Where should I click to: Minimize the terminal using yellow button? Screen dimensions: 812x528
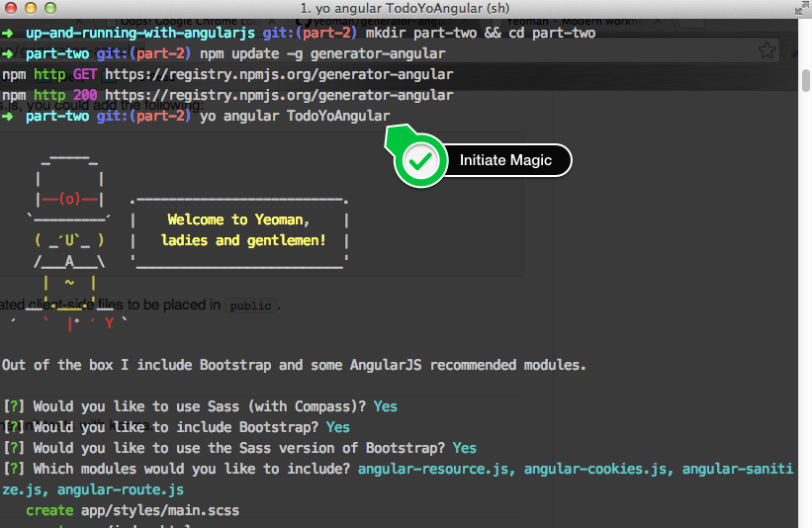[x=31, y=8]
